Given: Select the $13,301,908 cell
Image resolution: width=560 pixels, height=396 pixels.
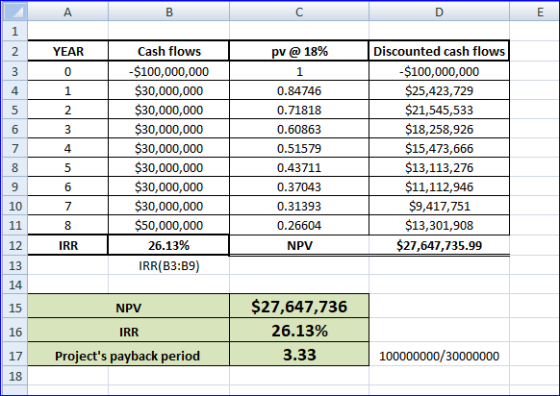Looking at the screenshot, I should point(439,225).
